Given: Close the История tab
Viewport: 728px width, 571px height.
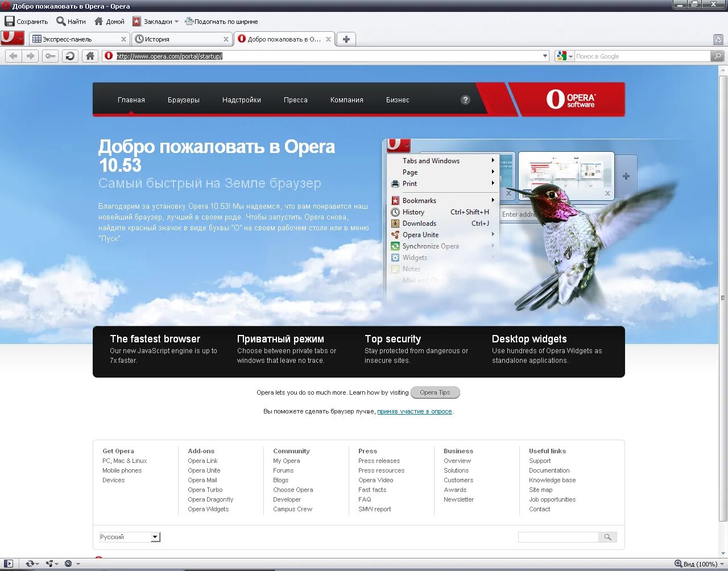Looking at the screenshot, I should tap(226, 39).
